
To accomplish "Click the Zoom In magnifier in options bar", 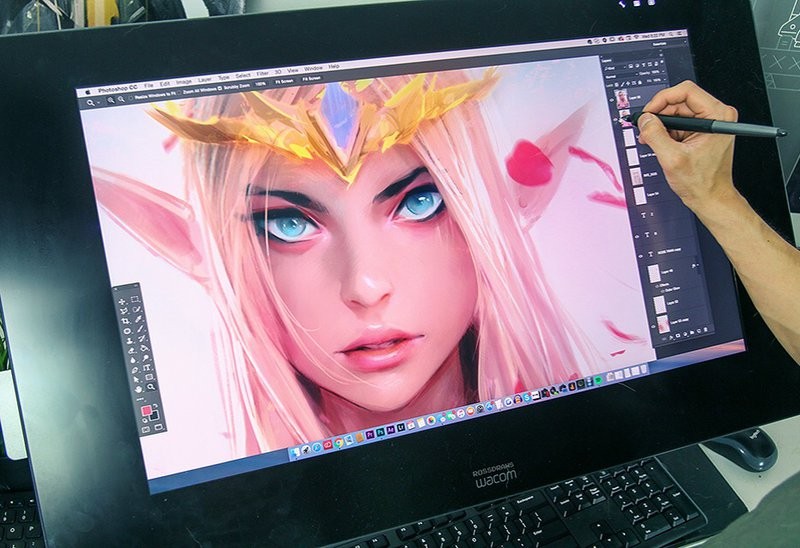I will coord(111,100).
